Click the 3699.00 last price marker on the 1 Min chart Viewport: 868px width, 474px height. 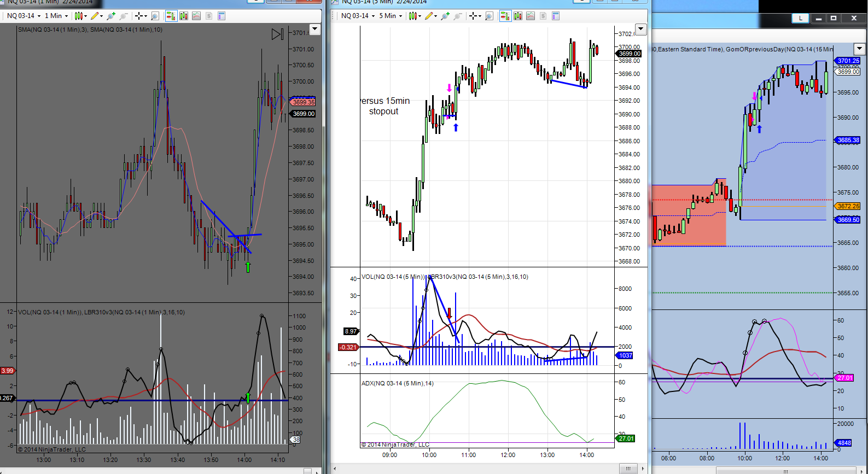(x=303, y=114)
